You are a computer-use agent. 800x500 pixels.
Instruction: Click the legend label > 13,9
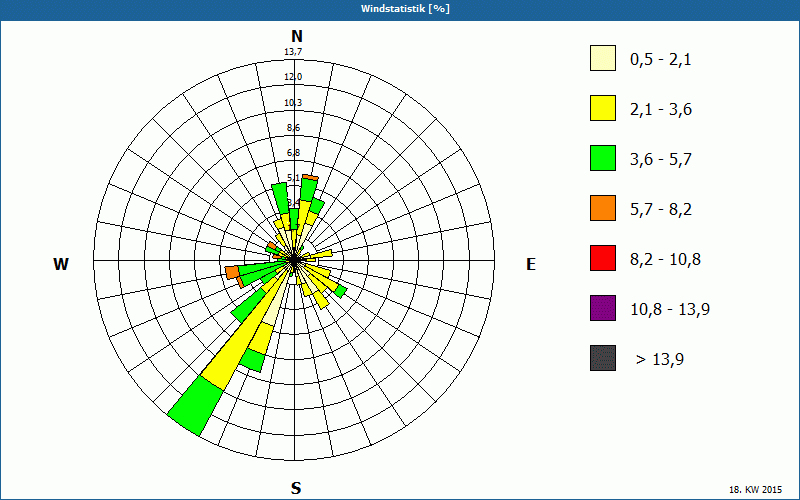click(660, 360)
